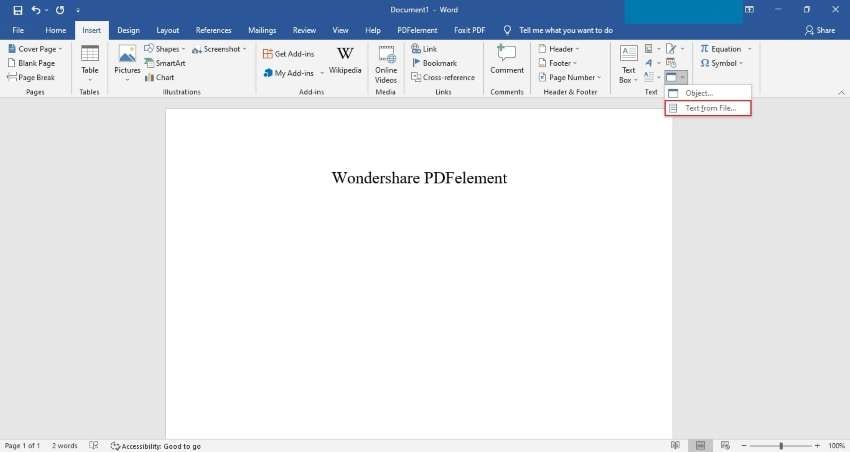Insert a SmartArt graphic

pos(165,63)
